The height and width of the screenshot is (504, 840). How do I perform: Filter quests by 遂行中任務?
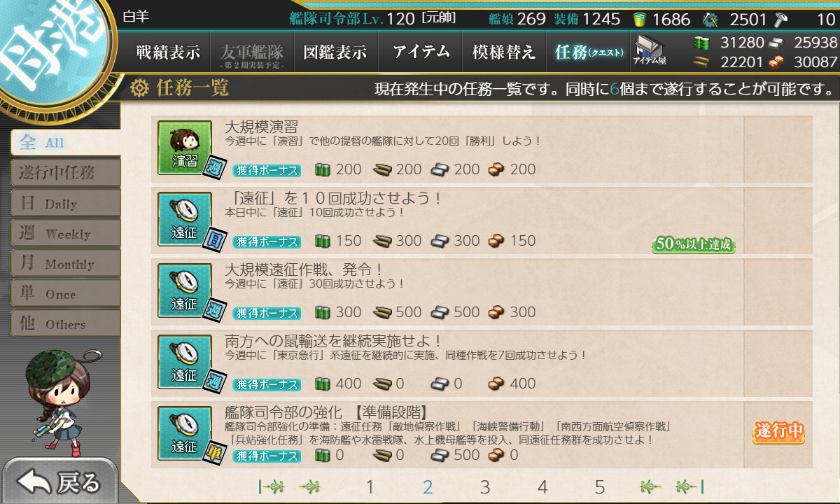pos(65,173)
